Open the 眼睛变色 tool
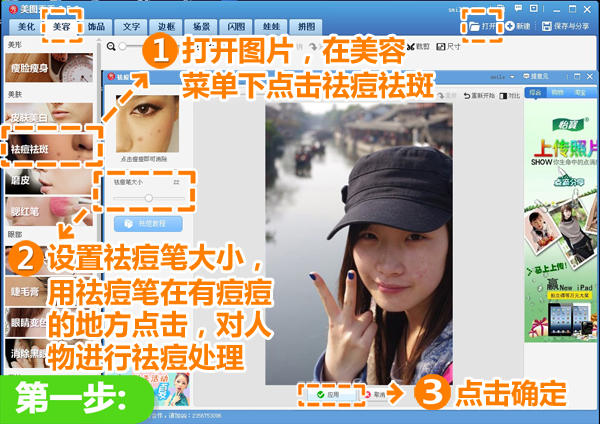This screenshot has height=424, width=600. 27,322
